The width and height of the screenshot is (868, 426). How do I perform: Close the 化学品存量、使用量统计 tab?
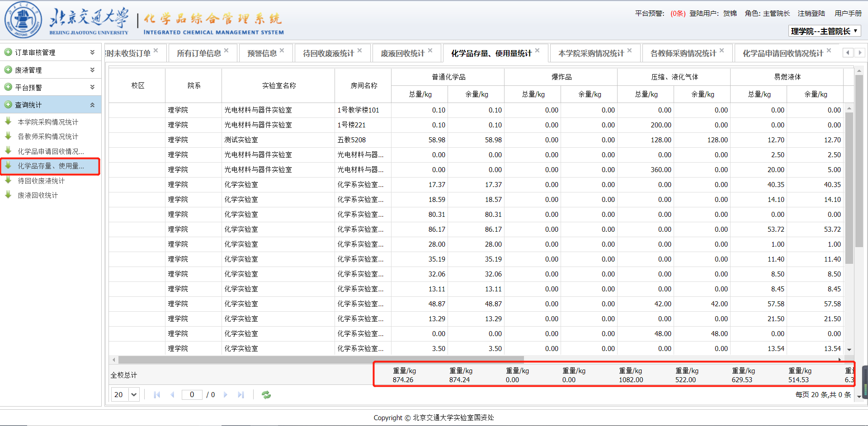(538, 51)
